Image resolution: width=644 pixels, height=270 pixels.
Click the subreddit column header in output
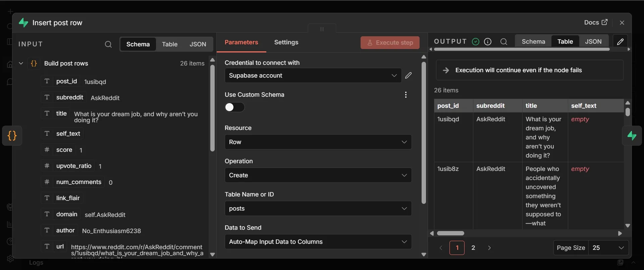pyautogui.click(x=498, y=106)
